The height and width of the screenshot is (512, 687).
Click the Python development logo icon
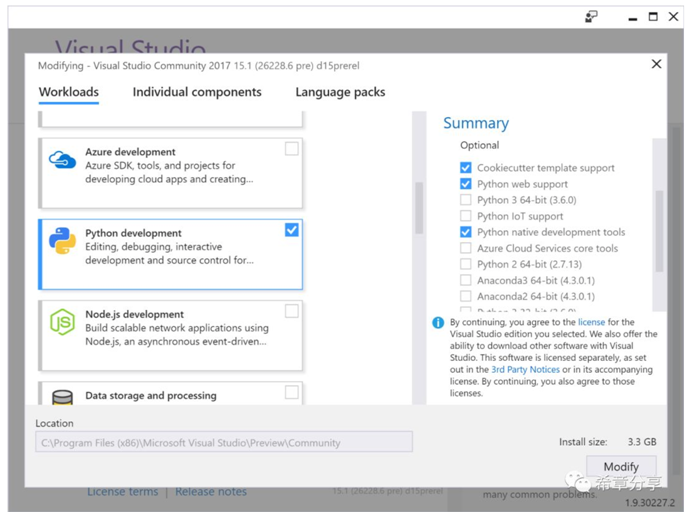pyautogui.click(x=62, y=240)
